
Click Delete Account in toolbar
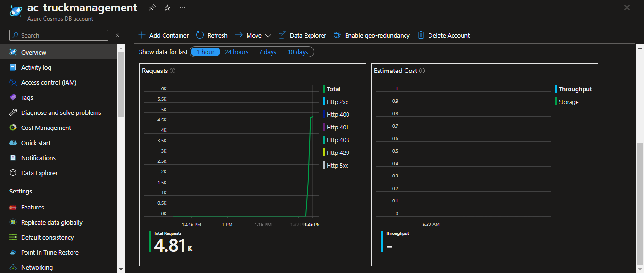(x=443, y=35)
